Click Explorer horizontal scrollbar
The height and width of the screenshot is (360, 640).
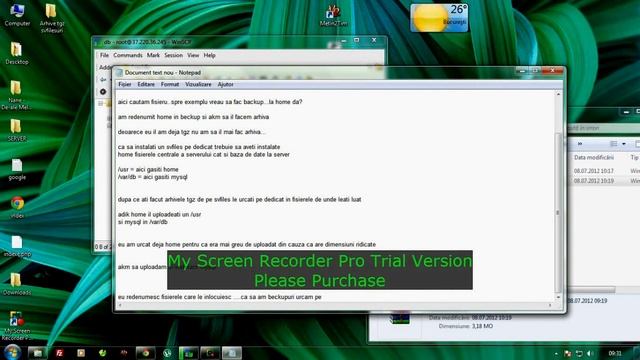pos(592,290)
